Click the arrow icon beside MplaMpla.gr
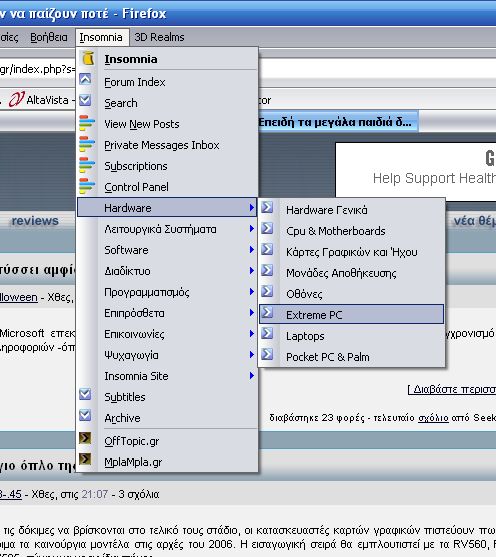The height and width of the screenshot is (557, 496). click(85, 459)
